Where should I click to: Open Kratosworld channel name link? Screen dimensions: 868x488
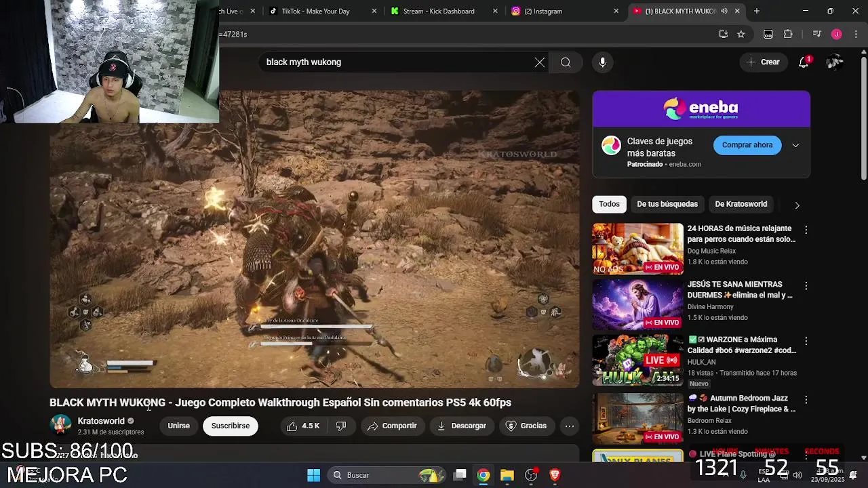tap(101, 421)
